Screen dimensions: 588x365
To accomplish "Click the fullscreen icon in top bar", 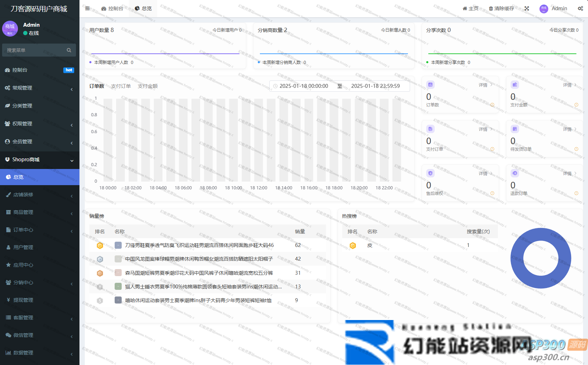I will point(526,8).
